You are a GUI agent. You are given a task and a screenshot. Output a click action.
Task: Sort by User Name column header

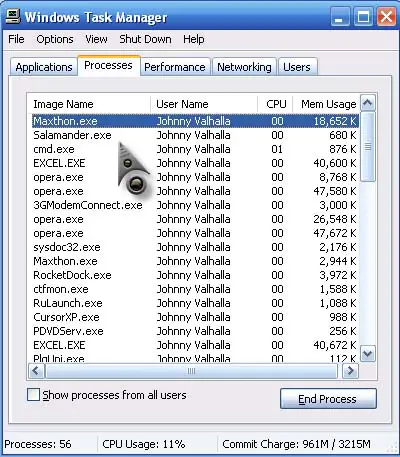pyautogui.click(x=204, y=104)
